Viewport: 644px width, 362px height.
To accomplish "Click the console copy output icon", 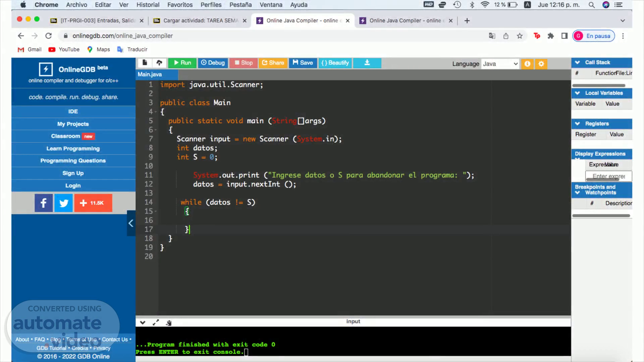I will coord(169,322).
